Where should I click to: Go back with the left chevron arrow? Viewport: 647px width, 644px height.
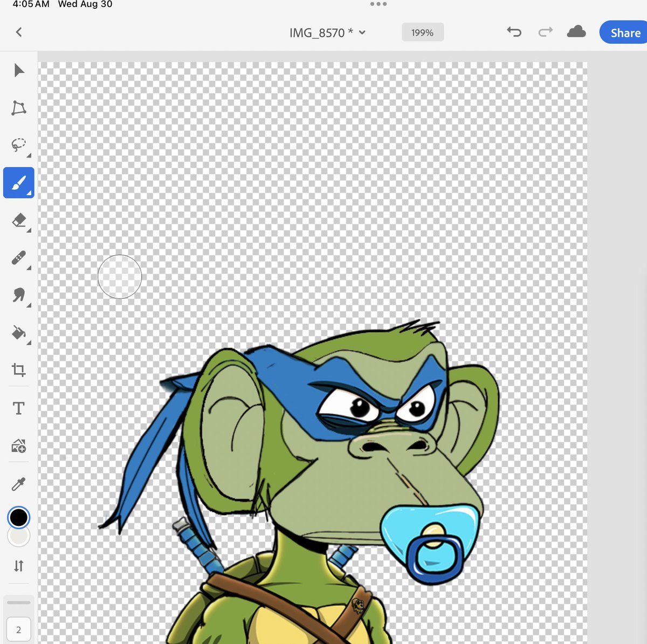click(x=19, y=32)
